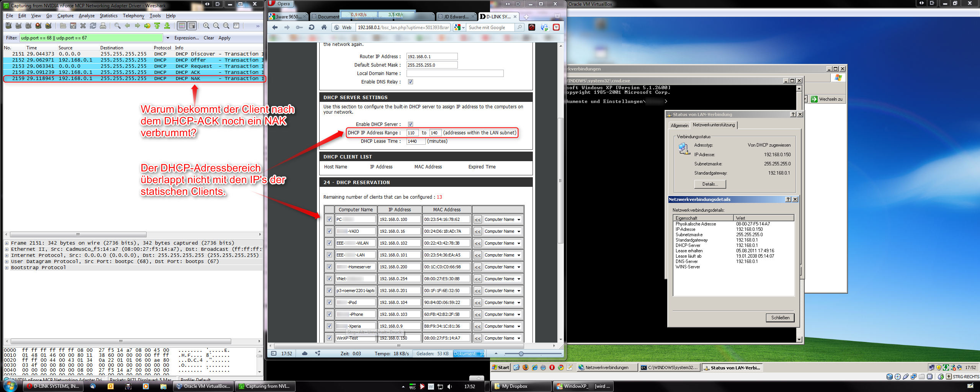
Task: Go to Opera home page icon
Action: click(x=324, y=27)
